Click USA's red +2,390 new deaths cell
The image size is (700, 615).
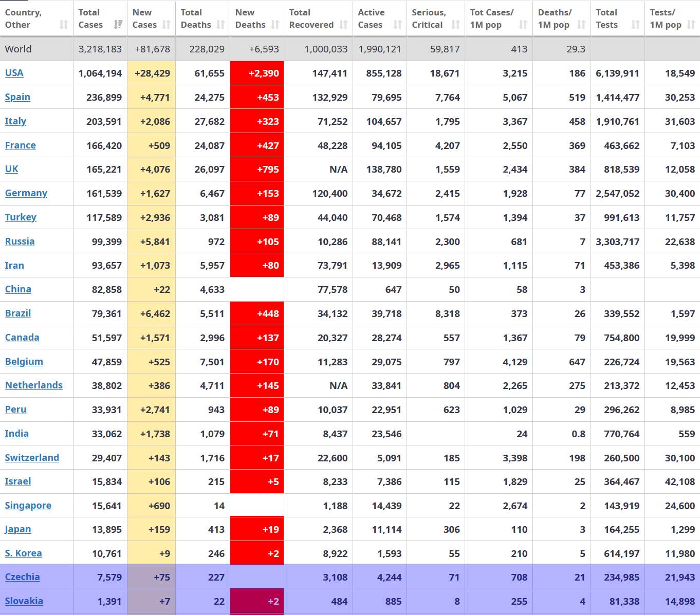click(x=257, y=73)
